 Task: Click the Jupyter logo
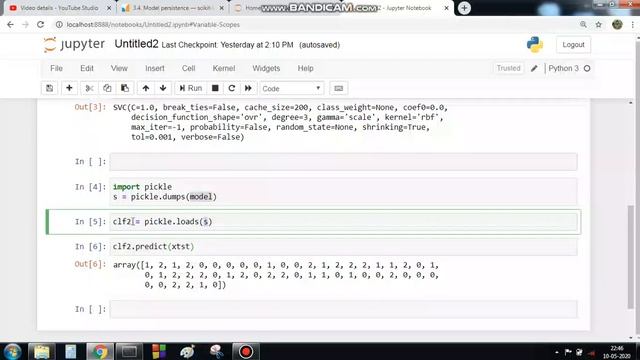(x=74, y=44)
